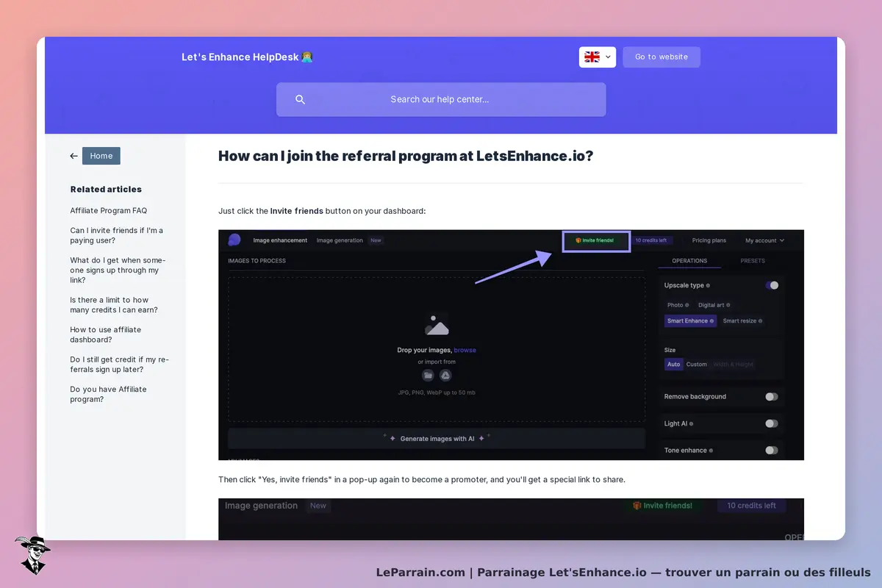Enable the Light AI switch
This screenshot has width=882, height=588.
(x=772, y=423)
